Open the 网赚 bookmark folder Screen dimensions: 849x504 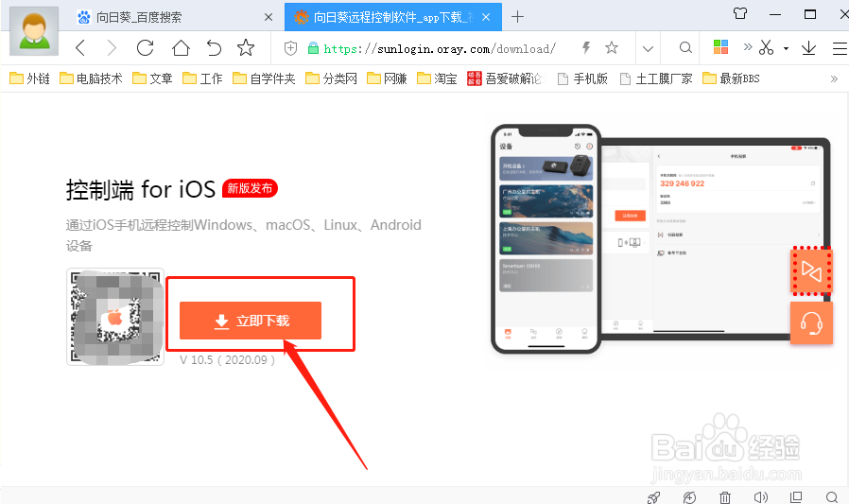pos(387,79)
